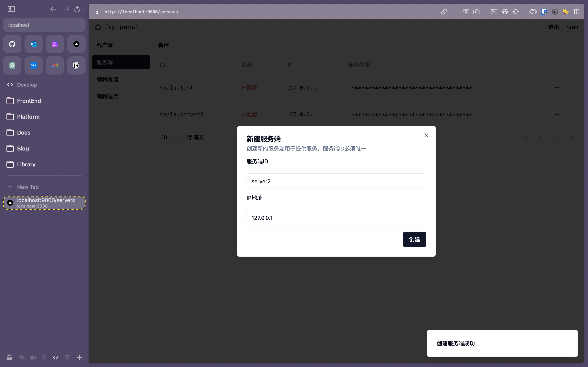Toggle split view icon at toolbar right

(x=576, y=12)
